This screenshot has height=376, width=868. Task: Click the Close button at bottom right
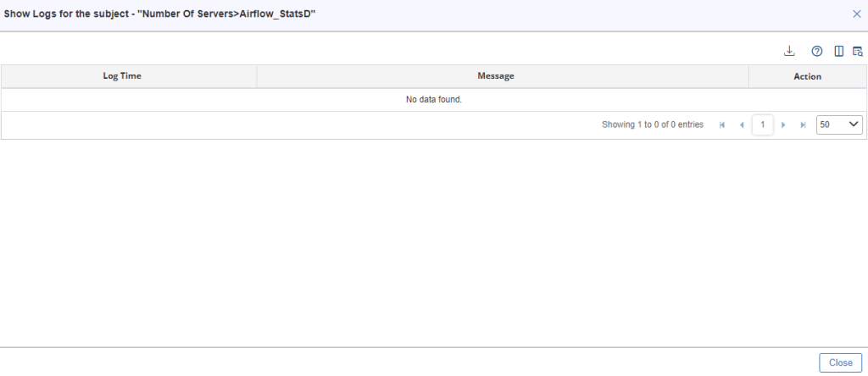[x=840, y=362]
